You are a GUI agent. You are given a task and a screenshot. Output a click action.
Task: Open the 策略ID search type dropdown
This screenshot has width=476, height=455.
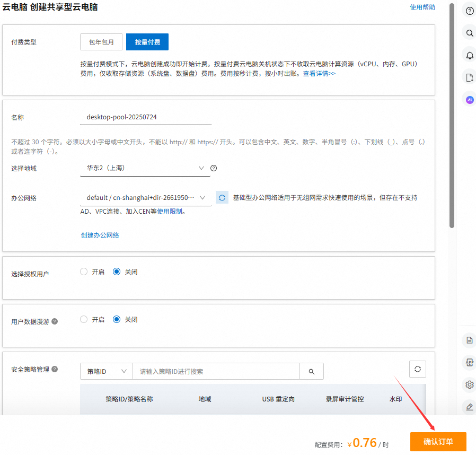click(107, 372)
